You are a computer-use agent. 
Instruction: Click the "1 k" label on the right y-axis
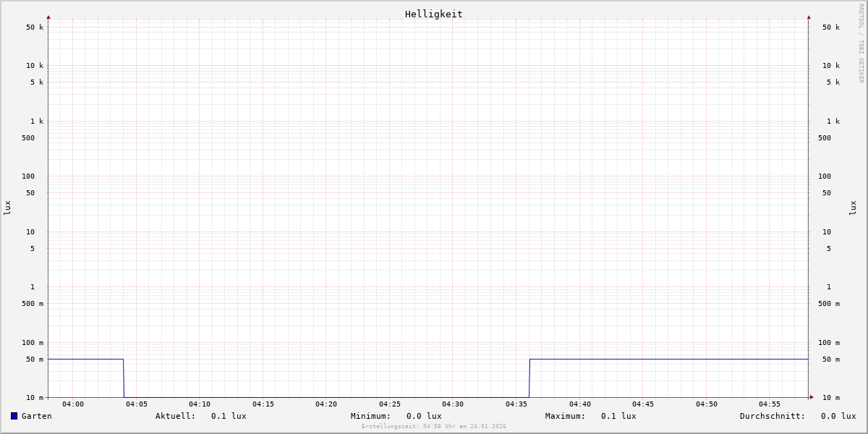click(833, 122)
